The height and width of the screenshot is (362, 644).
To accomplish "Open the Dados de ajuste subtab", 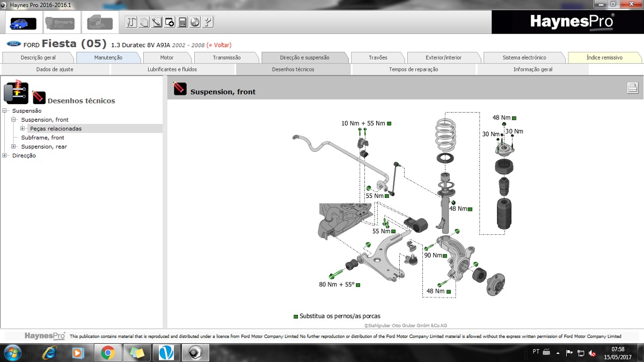I will pyautogui.click(x=55, y=69).
